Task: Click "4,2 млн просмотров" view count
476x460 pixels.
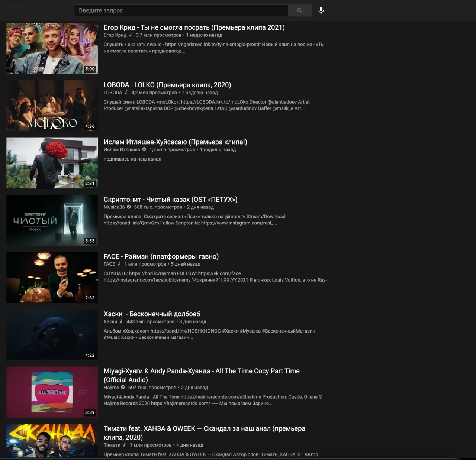Action: coord(154,93)
